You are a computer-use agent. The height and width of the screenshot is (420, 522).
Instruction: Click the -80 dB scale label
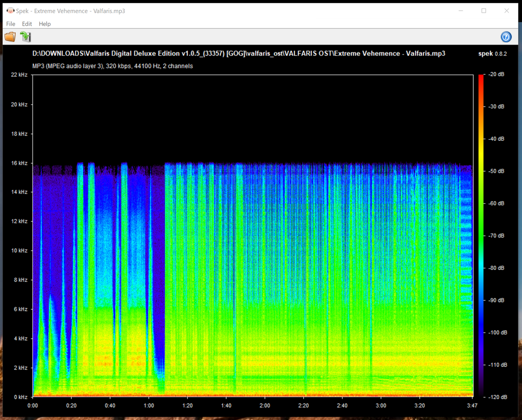tap(496, 268)
